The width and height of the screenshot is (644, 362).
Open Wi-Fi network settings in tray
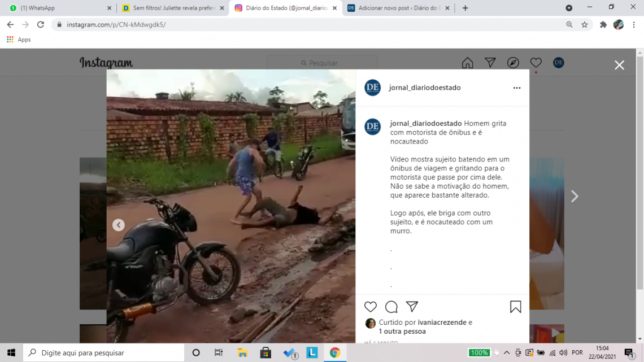pos(553,352)
